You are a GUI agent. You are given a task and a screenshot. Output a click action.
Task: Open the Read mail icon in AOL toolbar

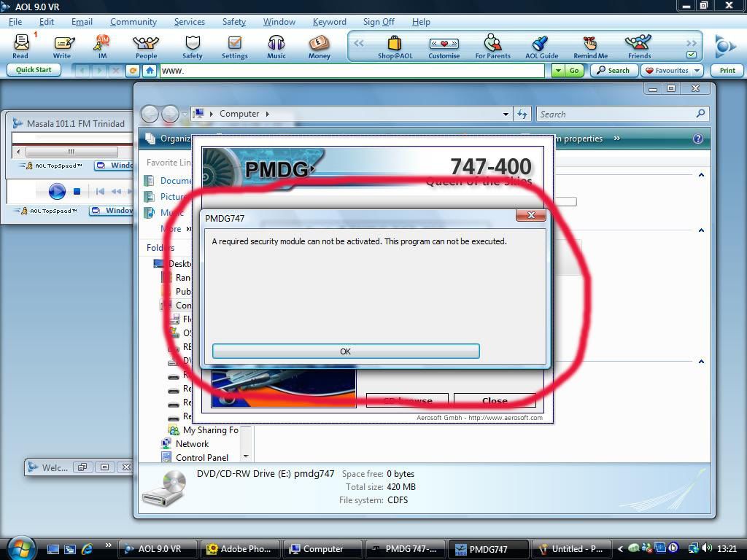tap(20, 47)
